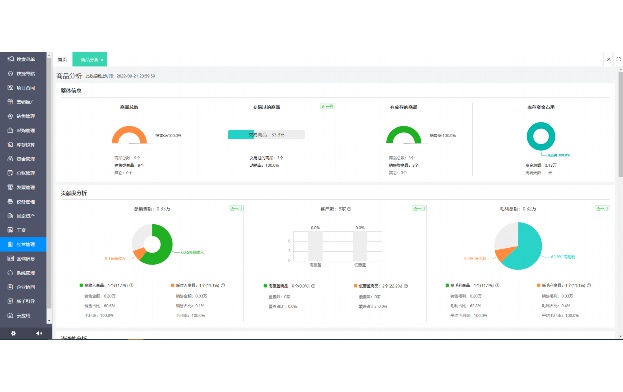Image resolution: width=623 pixels, height=392 pixels.
Task: Open the sidebar item with the bar-chart icon
Action: tap(23, 259)
